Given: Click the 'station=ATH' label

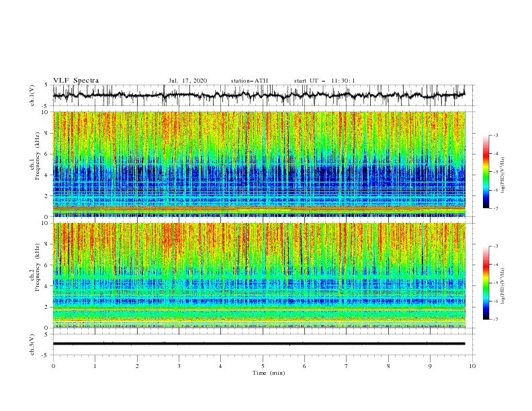Looking at the screenshot, I should click(249, 81).
